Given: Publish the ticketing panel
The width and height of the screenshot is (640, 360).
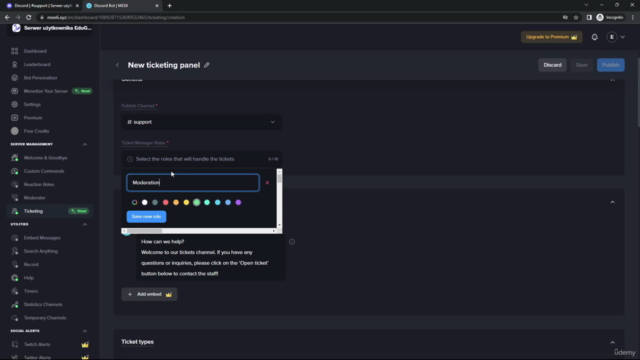Looking at the screenshot, I should (x=611, y=65).
